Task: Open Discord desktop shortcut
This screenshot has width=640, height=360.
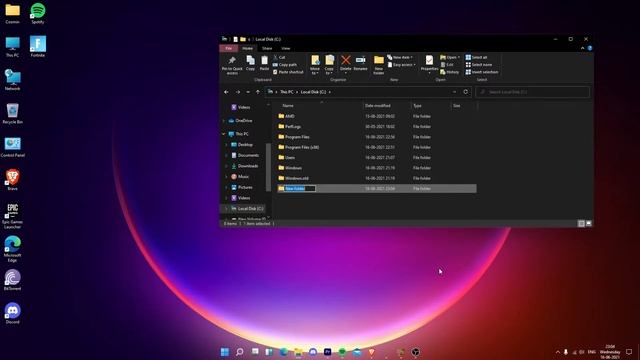Action: click(x=13, y=313)
